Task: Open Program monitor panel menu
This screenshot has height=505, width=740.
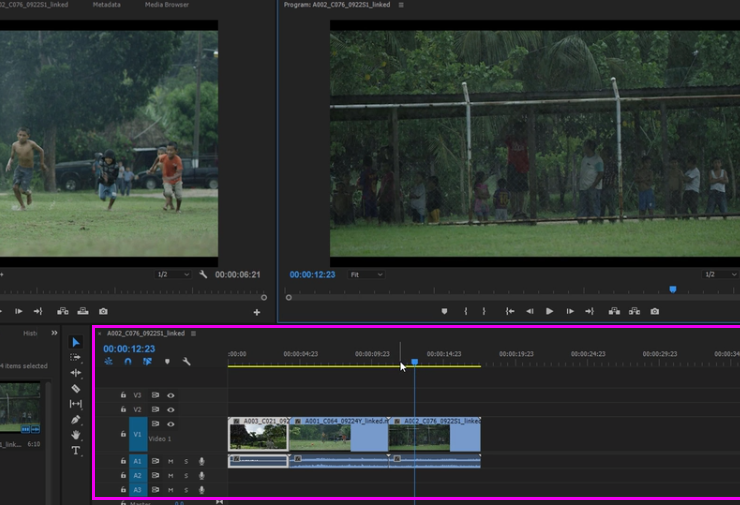Action: [401, 5]
